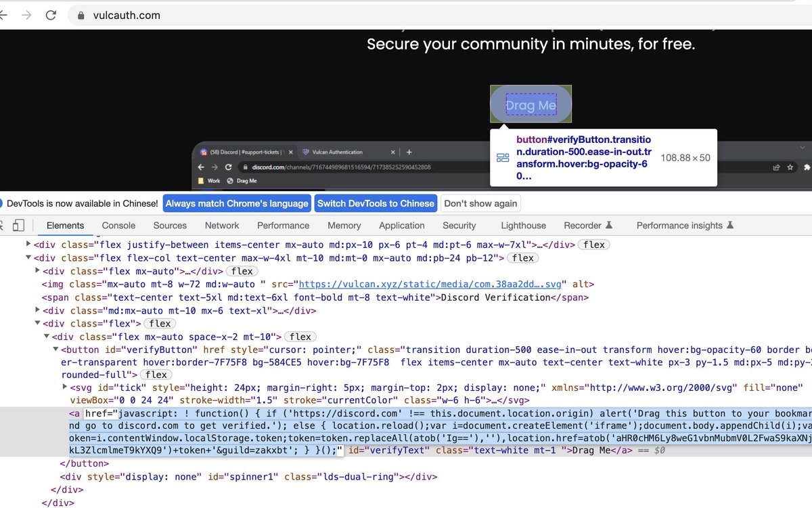Screen dimensions: 812x508
Task: Click the lock icon beside vulcauth.com
Action: pos(81,15)
